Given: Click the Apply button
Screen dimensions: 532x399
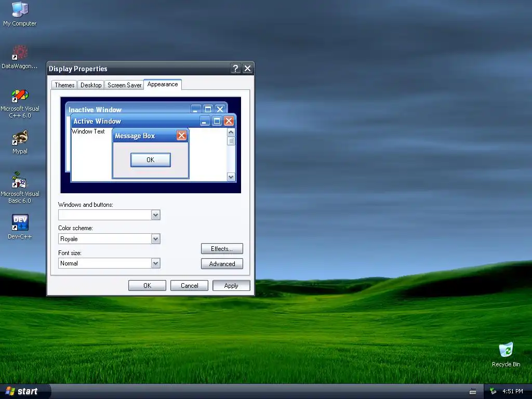Looking at the screenshot, I should 231,286.
